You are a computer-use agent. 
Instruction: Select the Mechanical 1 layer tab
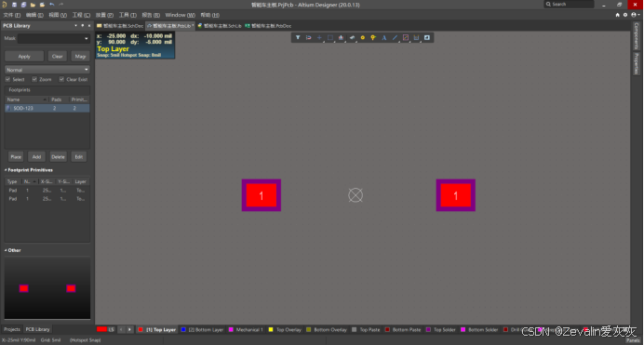click(x=246, y=329)
